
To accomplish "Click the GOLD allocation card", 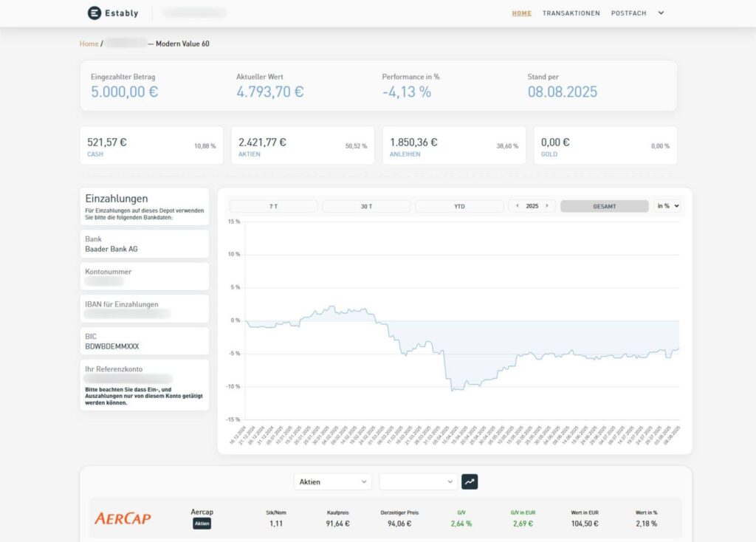I will [605, 145].
